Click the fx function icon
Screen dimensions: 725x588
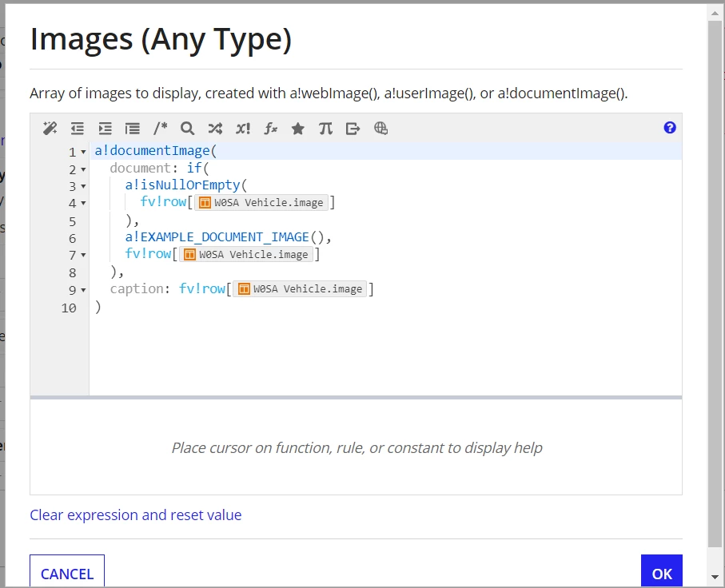click(270, 128)
